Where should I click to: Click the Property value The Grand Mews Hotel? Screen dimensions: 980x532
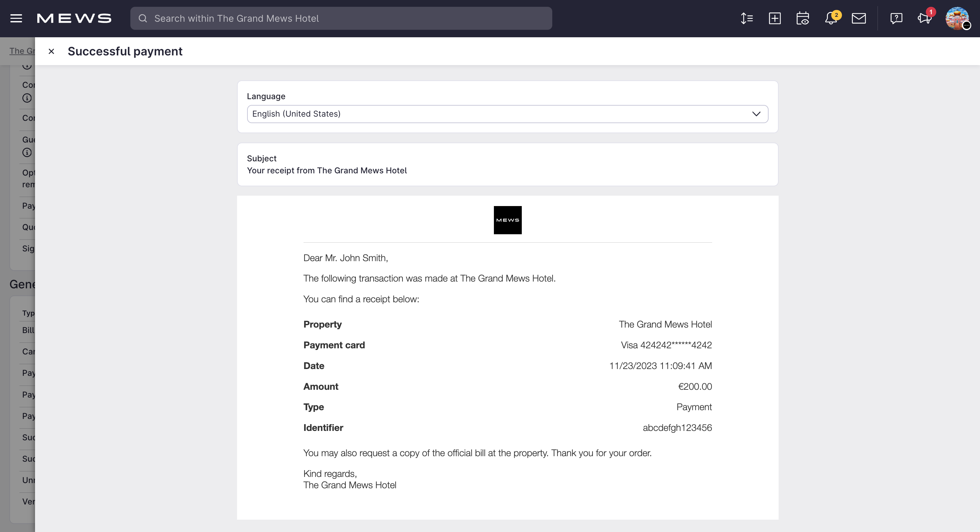click(665, 325)
